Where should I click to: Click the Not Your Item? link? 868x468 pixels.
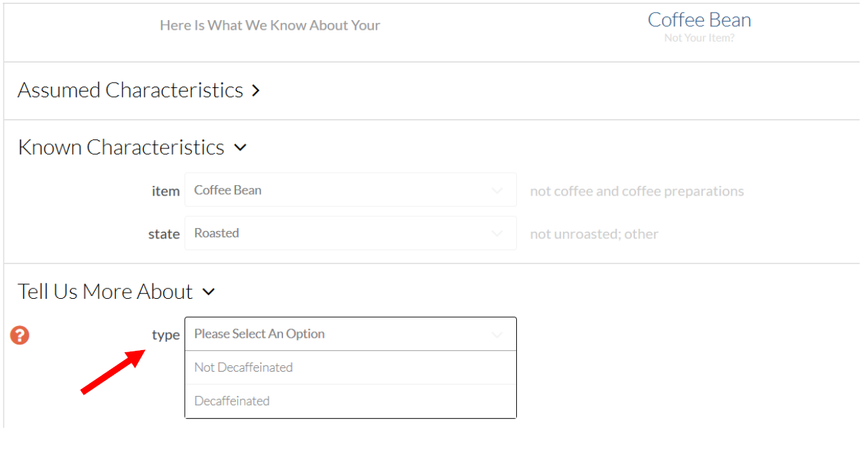pos(699,38)
